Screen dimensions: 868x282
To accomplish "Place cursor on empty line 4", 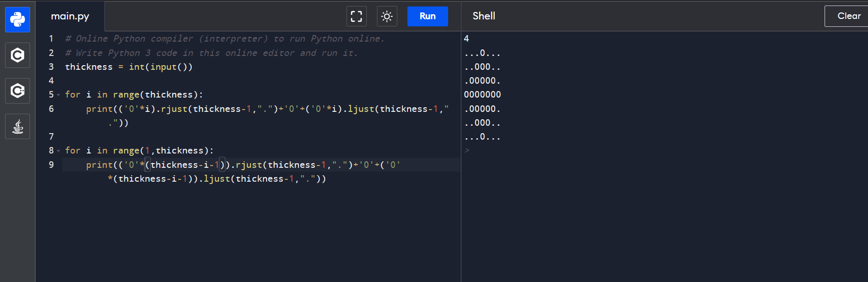I will coord(185,81).
